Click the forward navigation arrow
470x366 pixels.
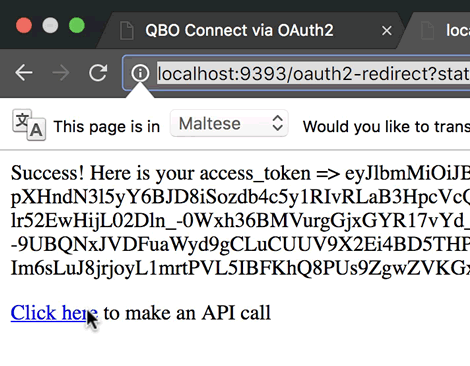tap(61, 72)
